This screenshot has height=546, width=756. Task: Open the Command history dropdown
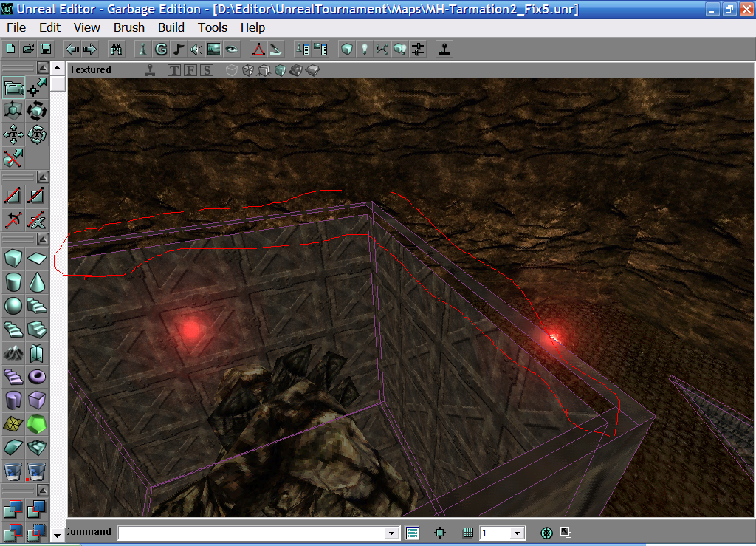point(393,533)
